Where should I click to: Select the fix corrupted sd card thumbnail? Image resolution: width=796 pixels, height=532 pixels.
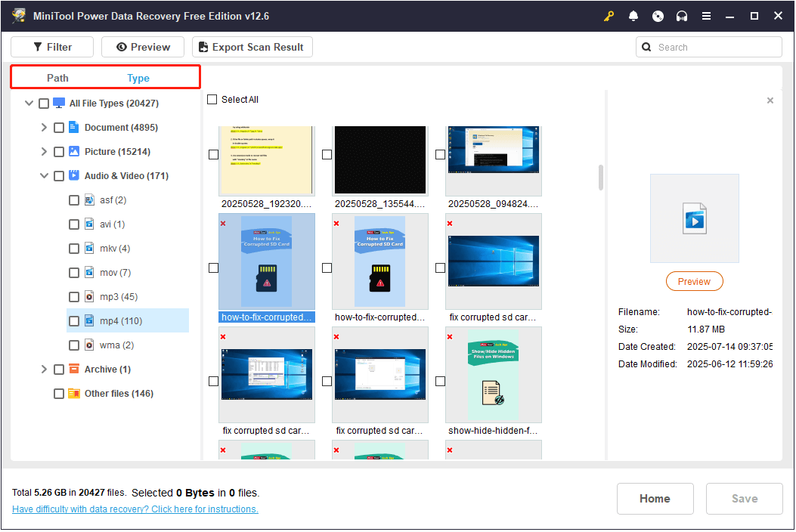(x=493, y=261)
